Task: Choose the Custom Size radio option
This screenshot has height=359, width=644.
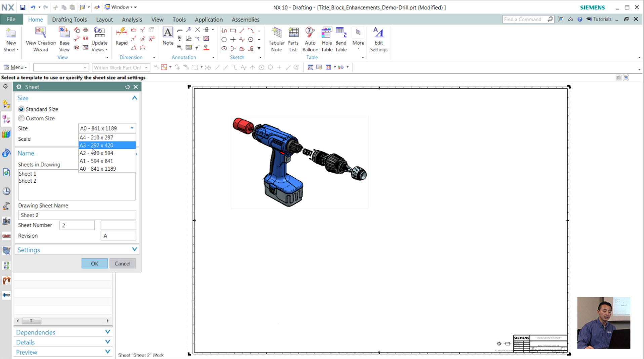Action: point(22,118)
